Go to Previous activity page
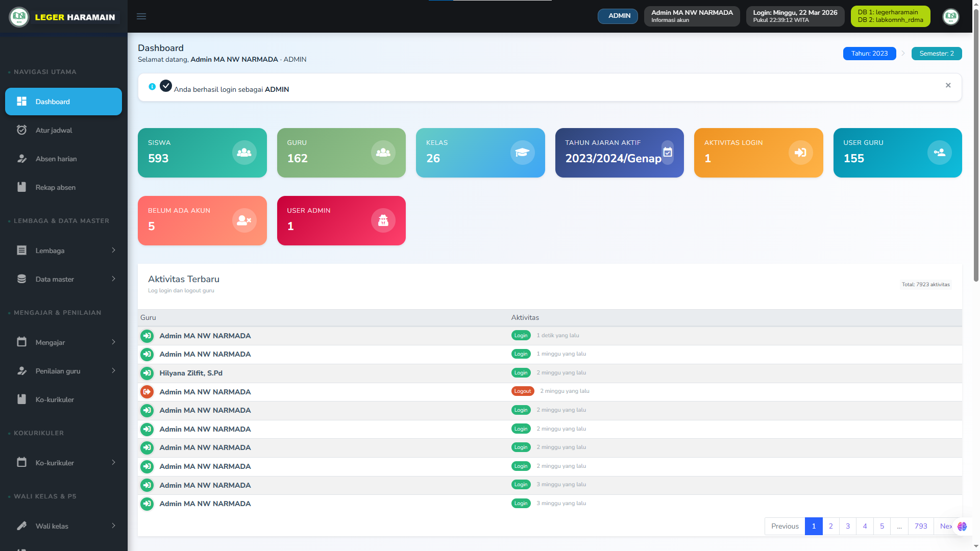 click(x=785, y=526)
